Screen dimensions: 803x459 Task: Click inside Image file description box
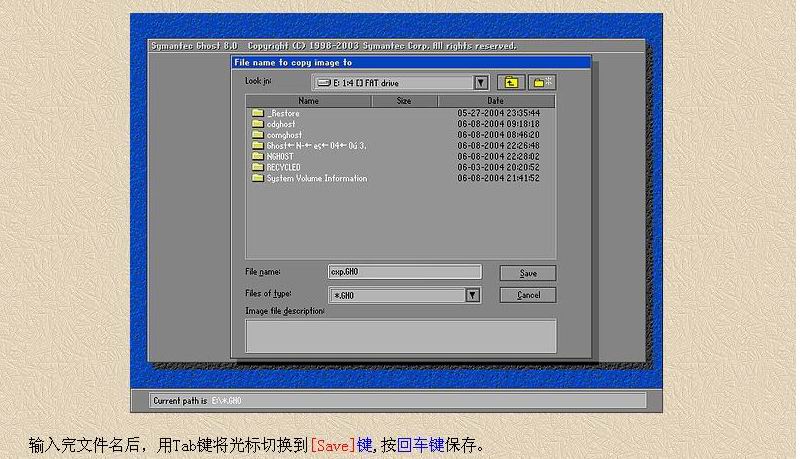pyautogui.click(x=400, y=336)
